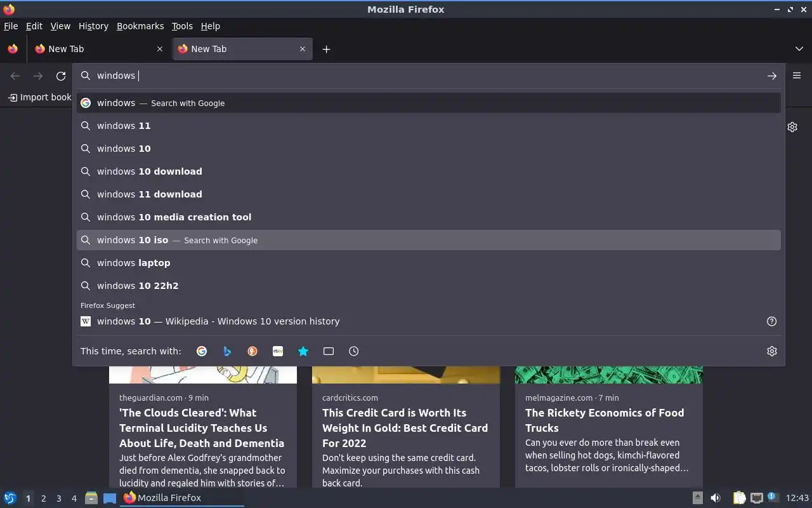Screen dimensions: 812x508
Task: Select the 'windows 10 iso' suggestion
Action: (x=429, y=240)
